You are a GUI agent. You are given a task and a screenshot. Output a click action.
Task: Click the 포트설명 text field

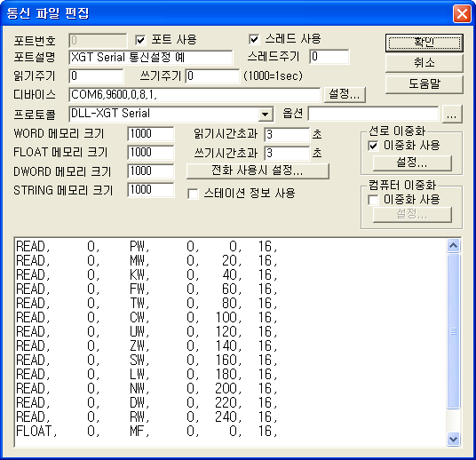click(151, 58)
